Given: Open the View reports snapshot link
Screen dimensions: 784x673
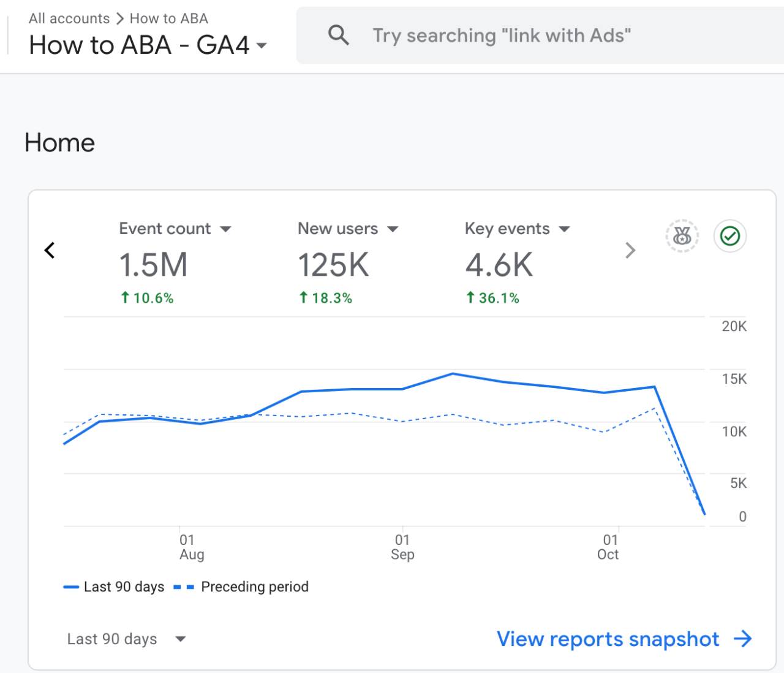Looking at the screenshot, I should 608,639.
